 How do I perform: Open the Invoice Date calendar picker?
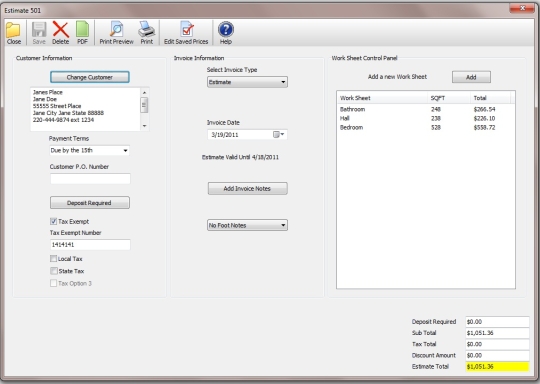(x=279, y=134)
